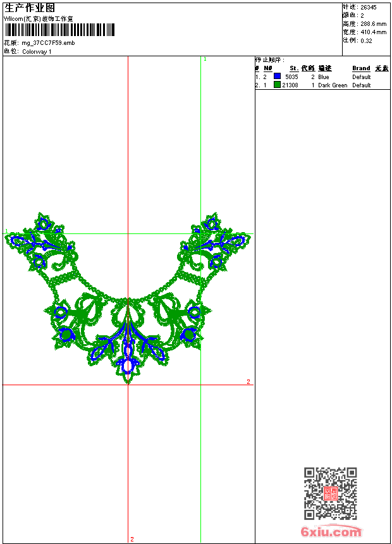392x544 pixels.
Task: Click the 停止顺序 heading
Action: pos(270,60)
